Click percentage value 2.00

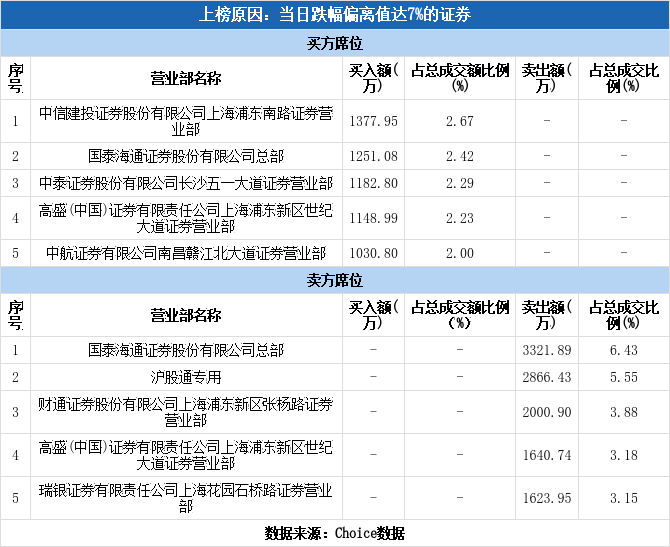tap(460, 253)
